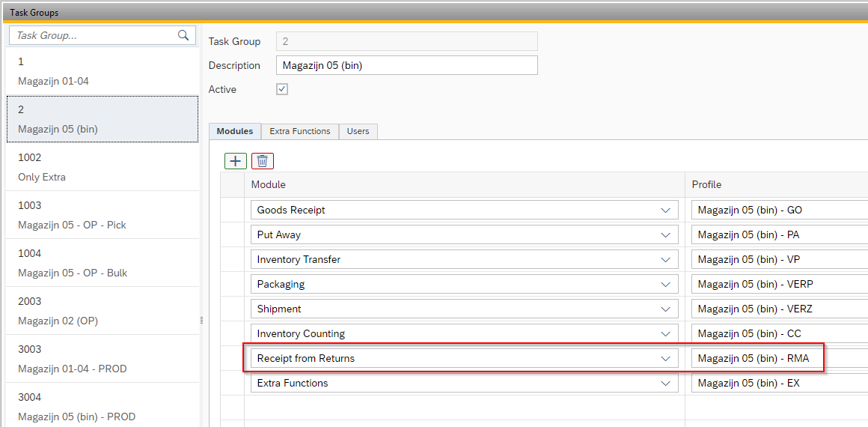Open the Put Away module dropdown
The image size is (868, 427).
tap(665, 235)
